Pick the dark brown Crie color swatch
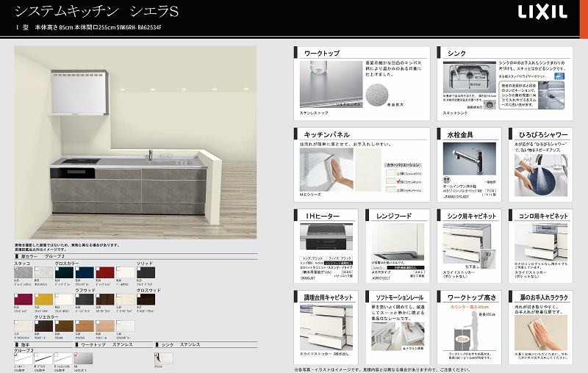The width and height of the screenshot is (588, 373). (x=44, y=326)
